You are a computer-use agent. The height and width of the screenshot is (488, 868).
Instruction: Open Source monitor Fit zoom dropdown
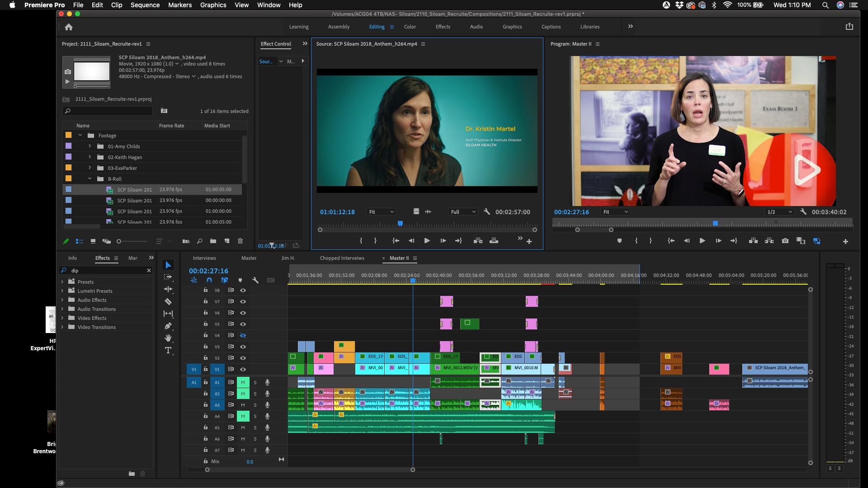(x=381, y=212)
